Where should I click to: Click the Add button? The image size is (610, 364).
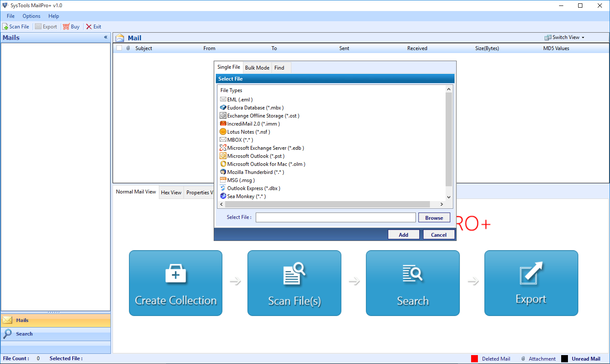404,235
